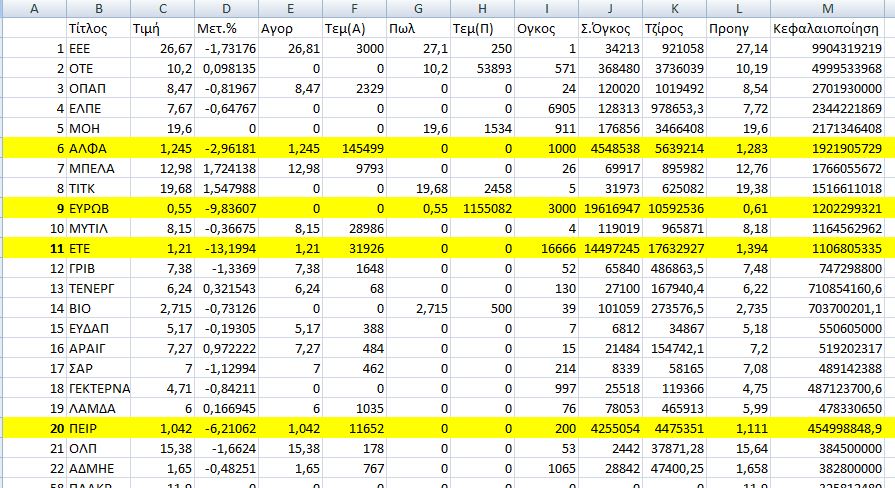895x488 pixels.
Task: Select the ΕΛΠΕ title cell
Action: (x=99, y=108)
